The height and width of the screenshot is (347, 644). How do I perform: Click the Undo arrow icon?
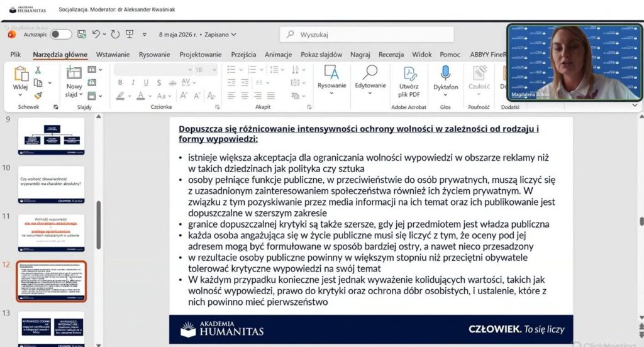[96, 34]
